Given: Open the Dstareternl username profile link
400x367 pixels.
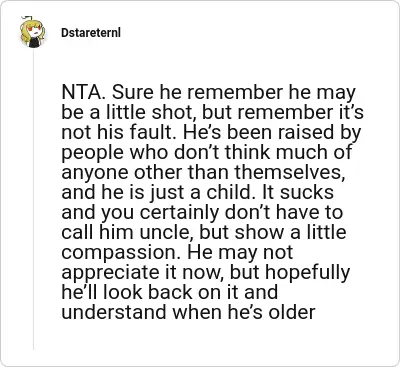Looking at the screenshot, I should (91, 33).
